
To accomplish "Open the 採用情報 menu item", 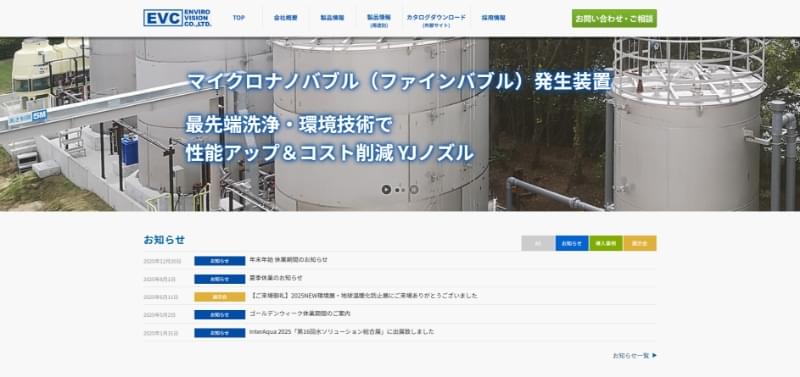I will pyautogui.click(x=493, y=18).
